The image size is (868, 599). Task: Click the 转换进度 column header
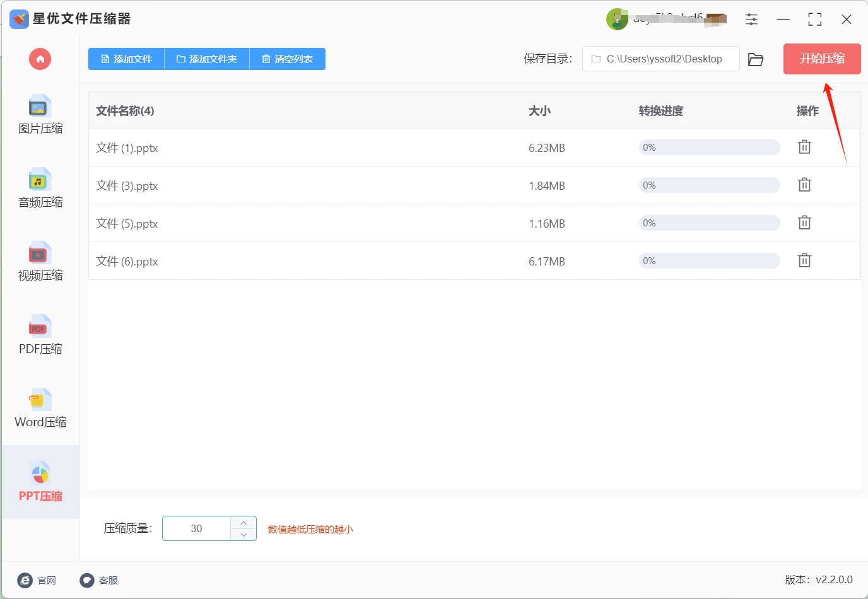(x=661, y=111)
